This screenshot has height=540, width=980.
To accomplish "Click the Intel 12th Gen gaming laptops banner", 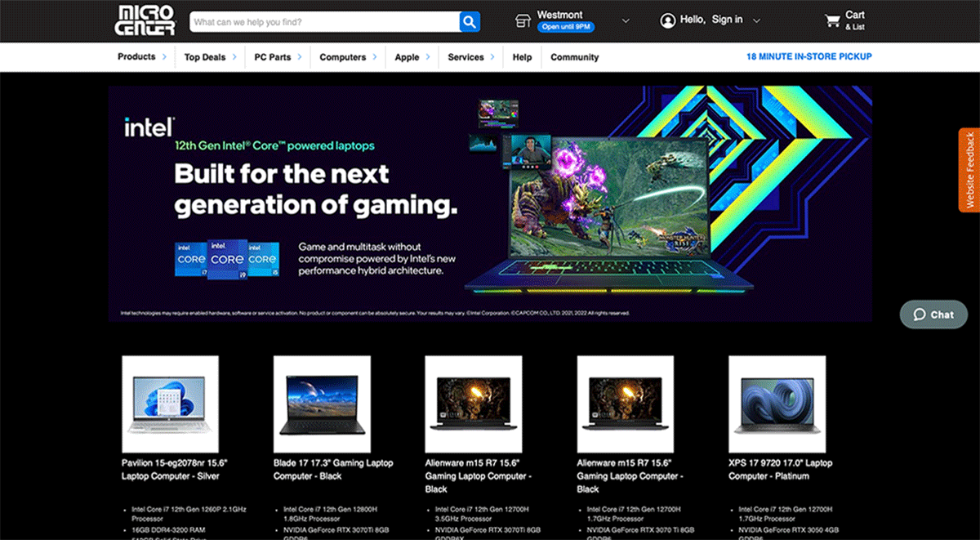I will (x=490, y=203).
